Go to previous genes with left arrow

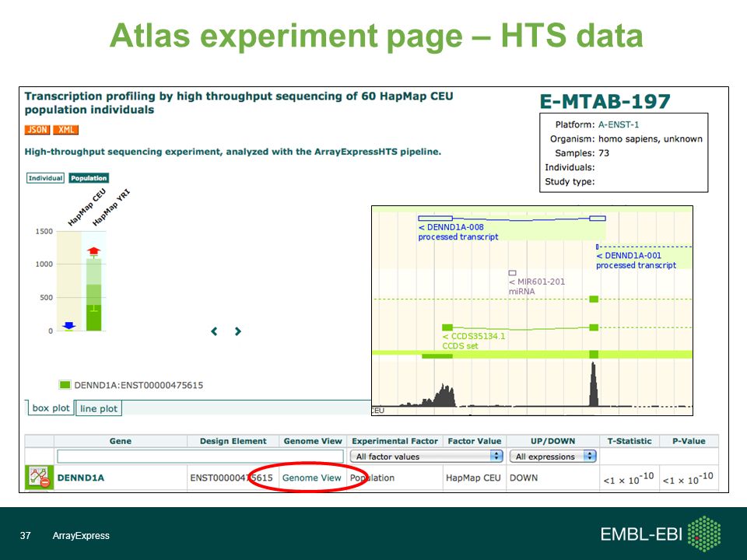coord(215,331)
